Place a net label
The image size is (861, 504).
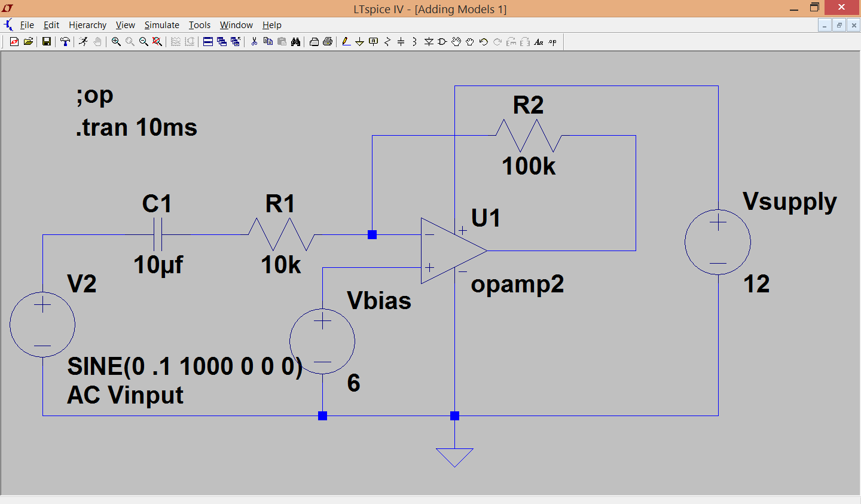coord(374,41)
